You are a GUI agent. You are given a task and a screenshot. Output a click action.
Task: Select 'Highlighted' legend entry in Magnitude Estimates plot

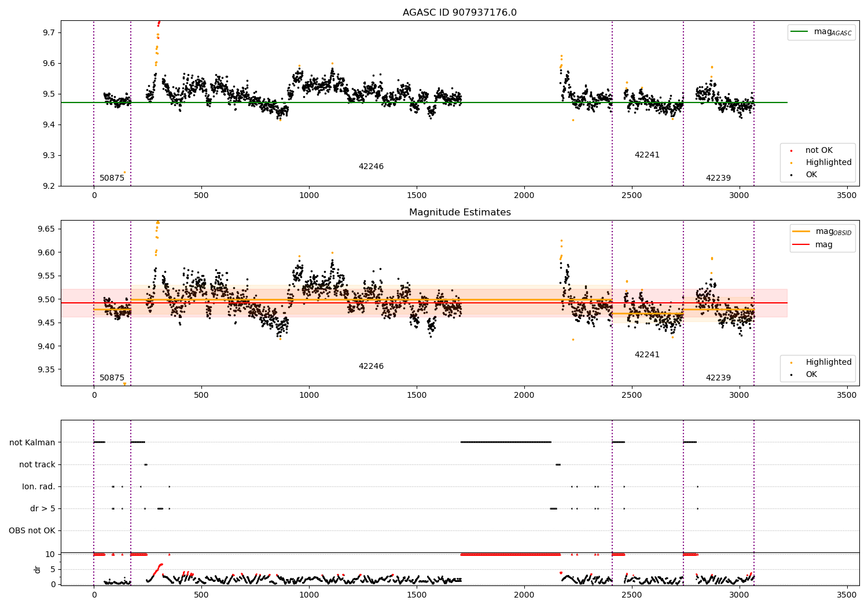click(829, 362)
